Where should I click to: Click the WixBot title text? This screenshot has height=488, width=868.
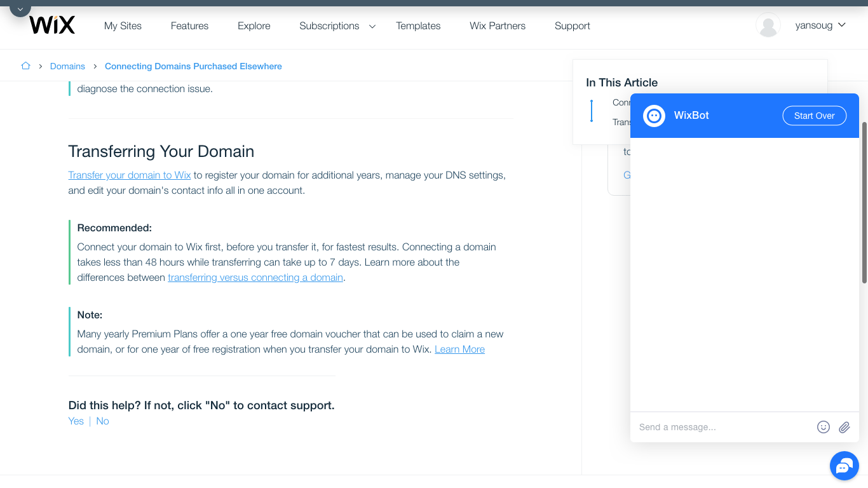pos(691,116)
